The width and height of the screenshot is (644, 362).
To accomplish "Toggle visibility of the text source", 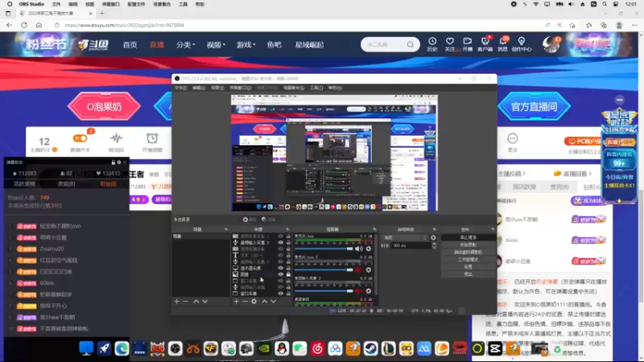I will pyautogui.click(x=280, y=255).
